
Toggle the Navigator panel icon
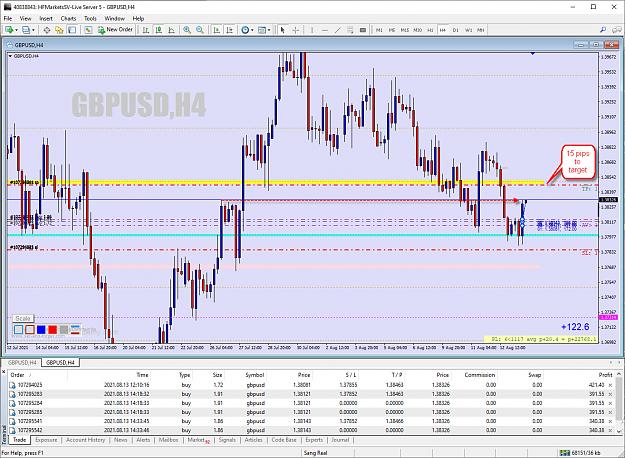tap(72, 30)
